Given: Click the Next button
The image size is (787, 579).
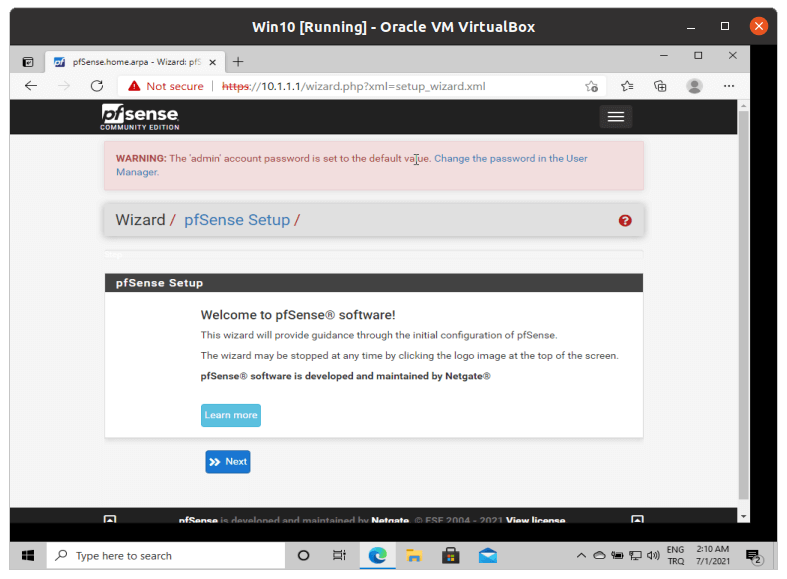Looking at the screenshot, I should point(228,462).
